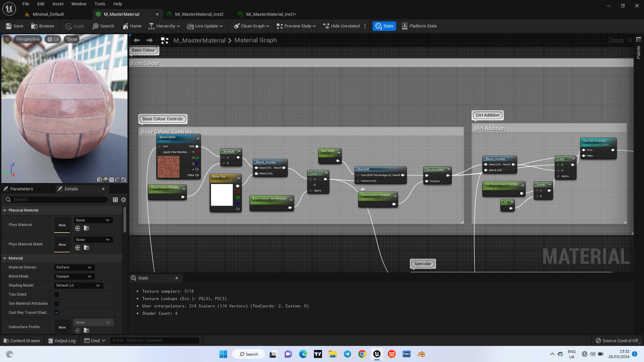Expand the Live Update dropdown
Image resolution: width=644 pixels, height=362 pixels.
[x=205, y=26]
